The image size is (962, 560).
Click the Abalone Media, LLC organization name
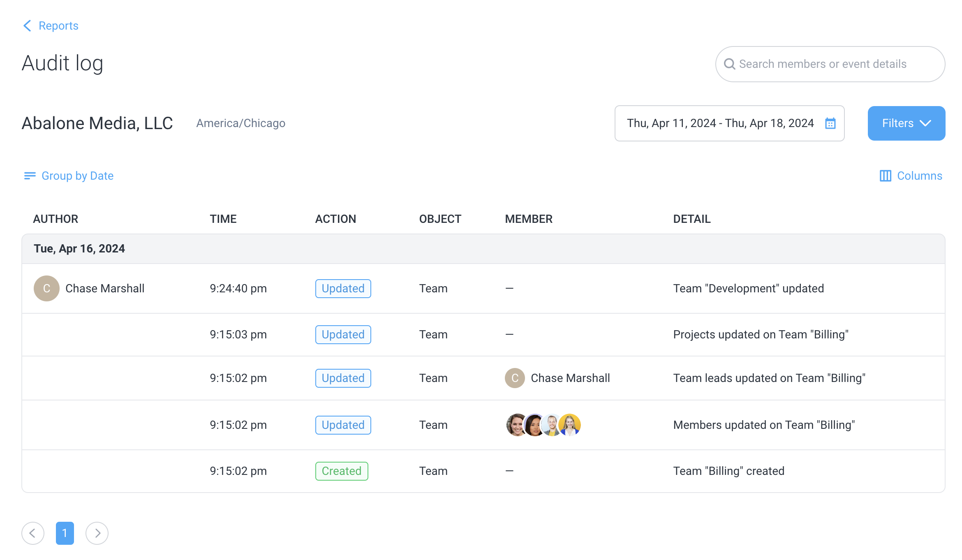(x=97, y=123)
